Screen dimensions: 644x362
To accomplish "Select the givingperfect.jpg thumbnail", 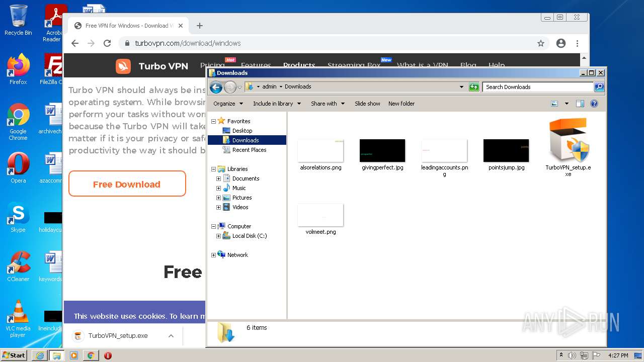I will coord(382,151).
